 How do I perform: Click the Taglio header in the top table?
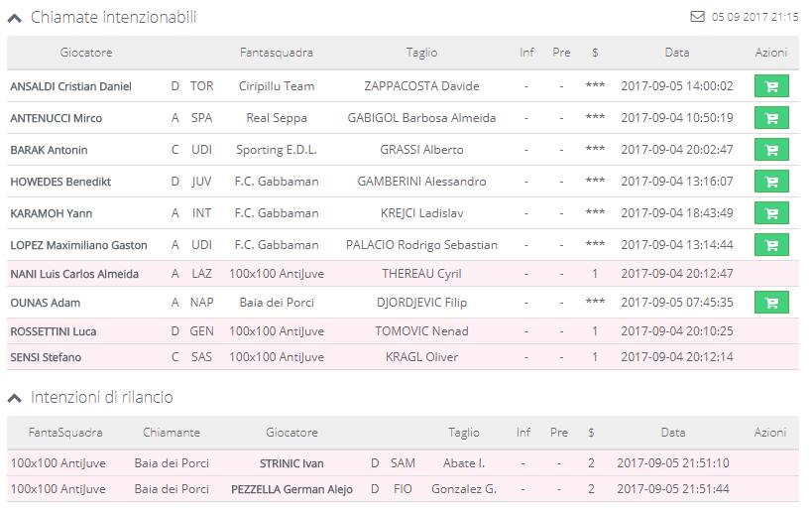coord(421,53)
